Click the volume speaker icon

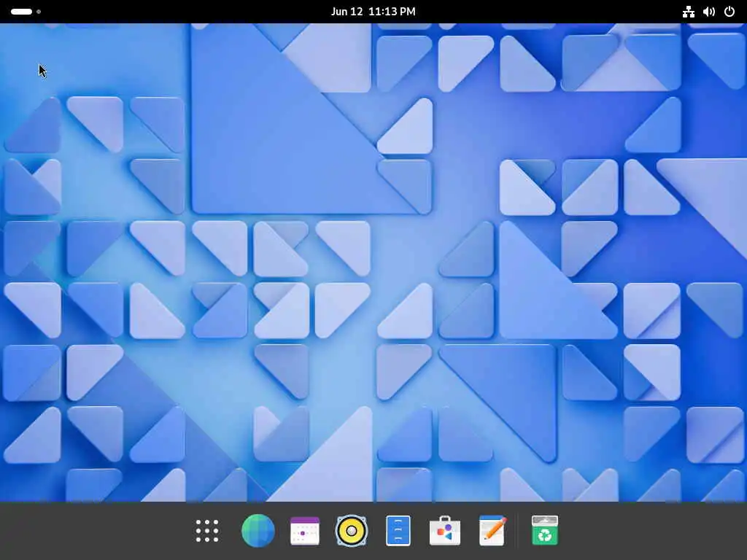709,12
